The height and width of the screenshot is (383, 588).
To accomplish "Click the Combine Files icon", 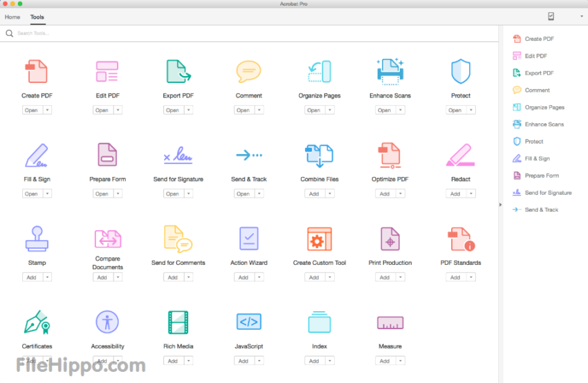I will [320, 155].
